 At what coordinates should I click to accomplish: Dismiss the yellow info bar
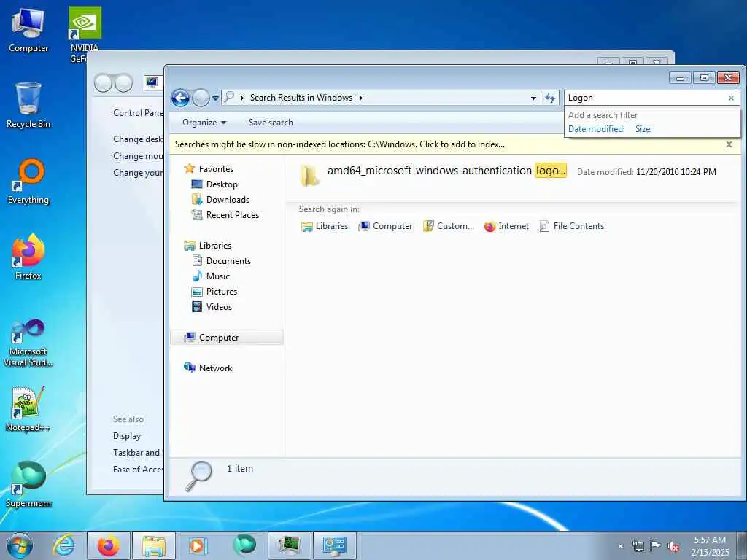coord(729,144)
